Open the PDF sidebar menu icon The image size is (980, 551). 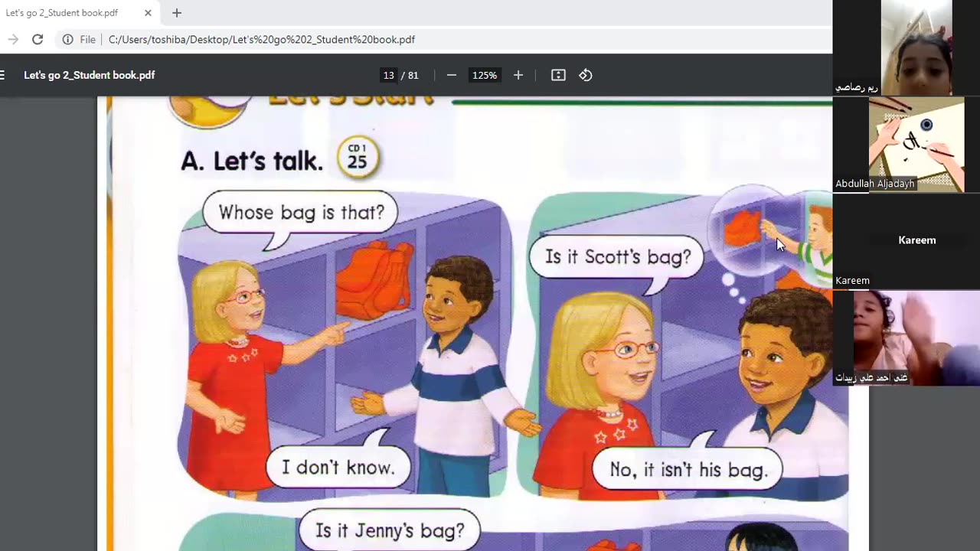point(3,75)
